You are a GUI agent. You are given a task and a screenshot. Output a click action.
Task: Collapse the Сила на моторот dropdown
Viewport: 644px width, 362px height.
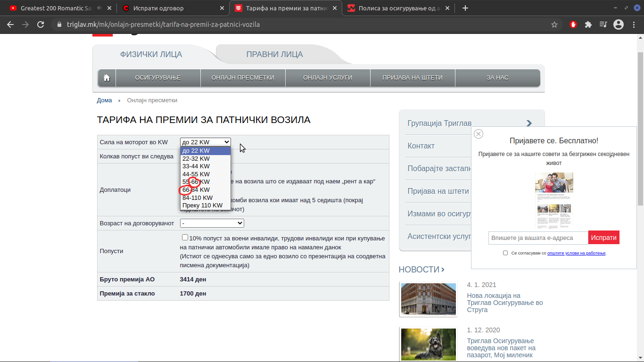click(x=206, y=142)
